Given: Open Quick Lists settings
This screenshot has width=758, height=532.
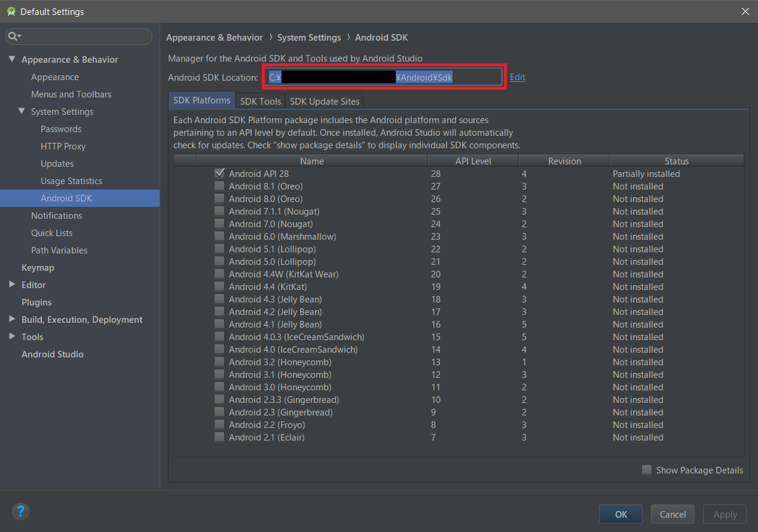Looking at the screenshot, I should tap(51, 233).
